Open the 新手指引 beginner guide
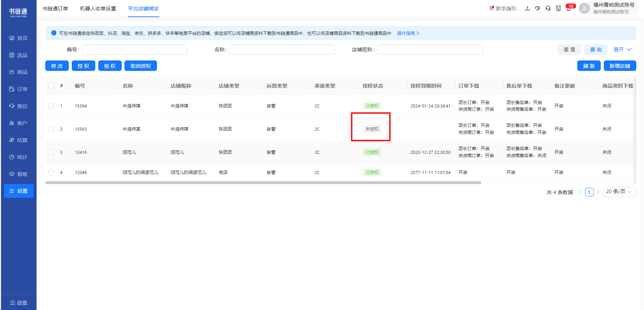This screenshot has width=644, height=310. click(503, 8)
